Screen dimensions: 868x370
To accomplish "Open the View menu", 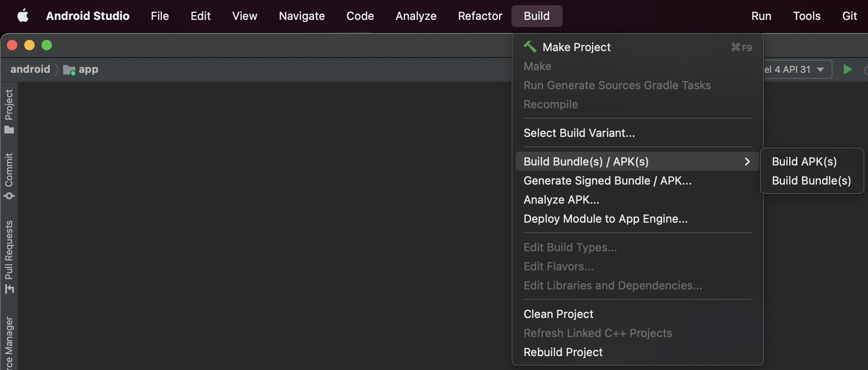I will tap(245, 16).
